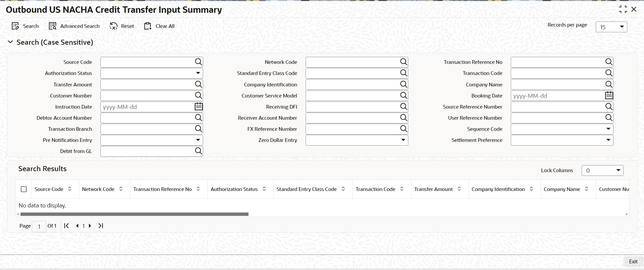This screenshot has height=270, width=644.
Task: Sort by Transaction Reference No column
Action: [198, 189]
